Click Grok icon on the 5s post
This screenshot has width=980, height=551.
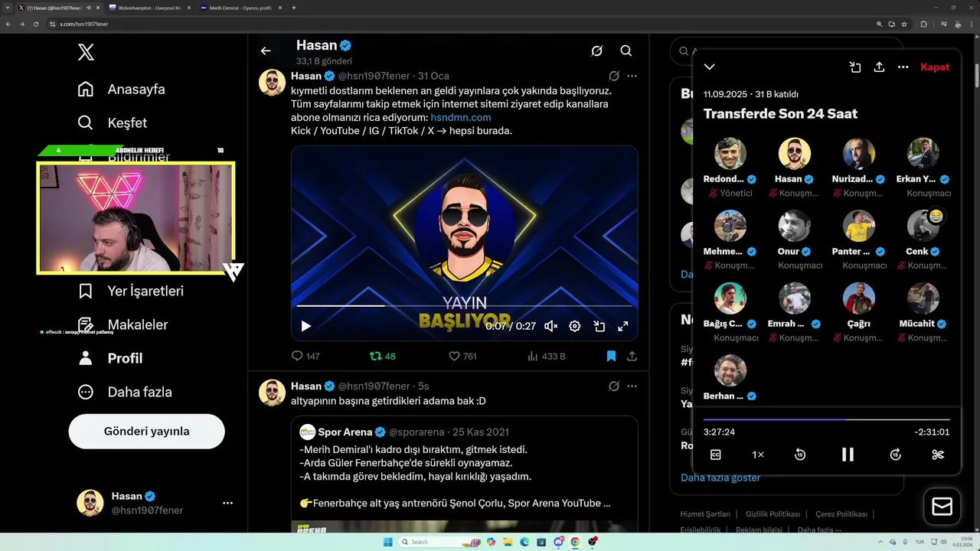pos(614,386)
